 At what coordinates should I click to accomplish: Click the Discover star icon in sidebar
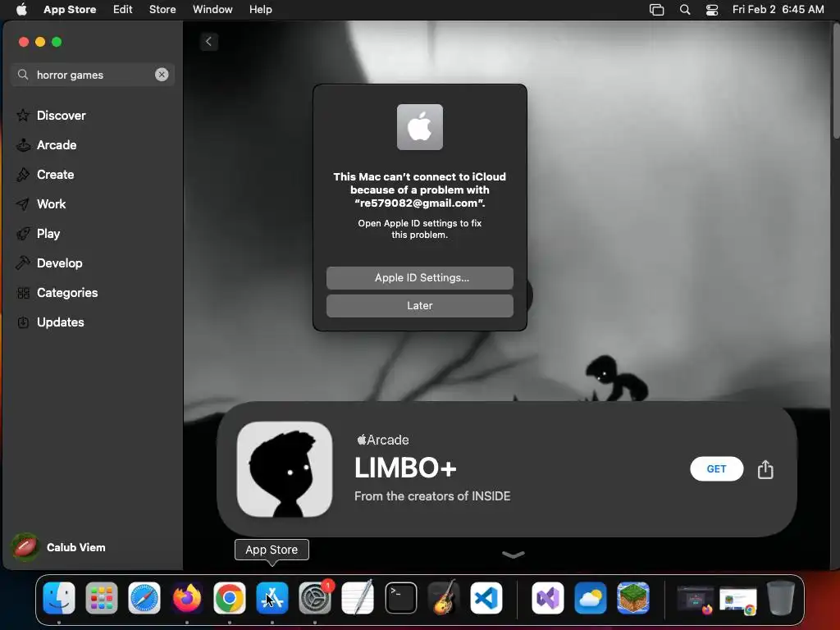tap(23, 115)
